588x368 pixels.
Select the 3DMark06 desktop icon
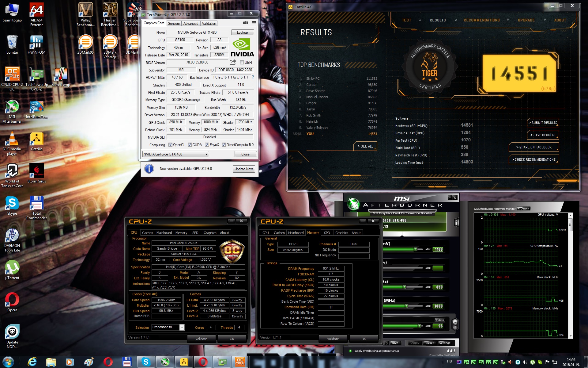pyautogui.click(x=85, y=45)
